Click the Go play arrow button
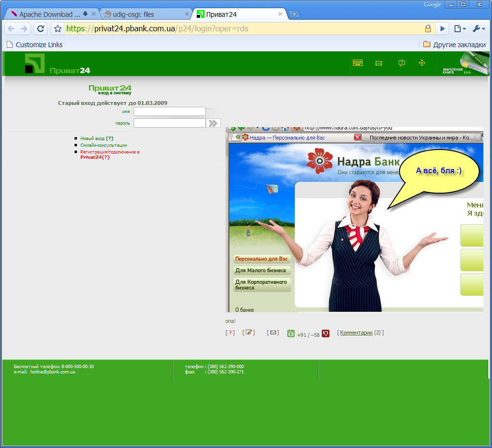This screenshot has height=448, width=492. (x=442, y=28)
